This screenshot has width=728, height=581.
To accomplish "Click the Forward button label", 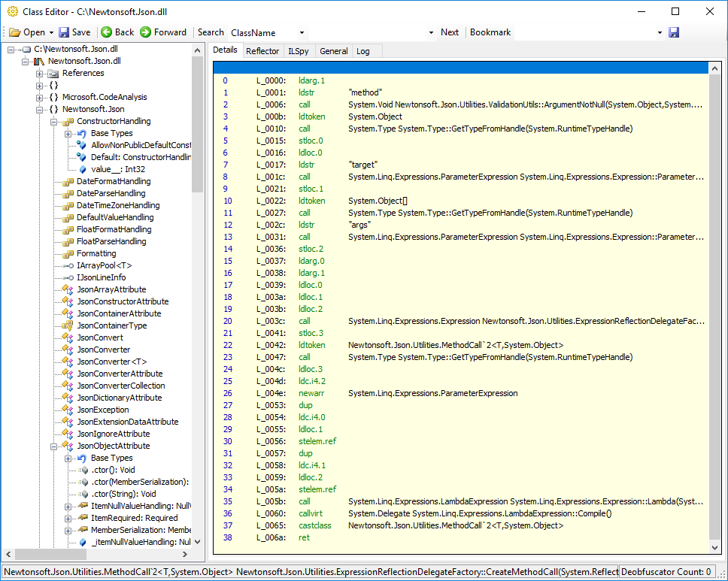I will (x=170, y=32).
